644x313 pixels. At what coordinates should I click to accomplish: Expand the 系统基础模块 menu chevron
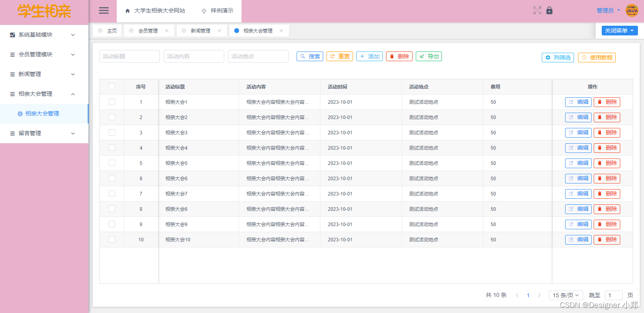click(73, 35)
